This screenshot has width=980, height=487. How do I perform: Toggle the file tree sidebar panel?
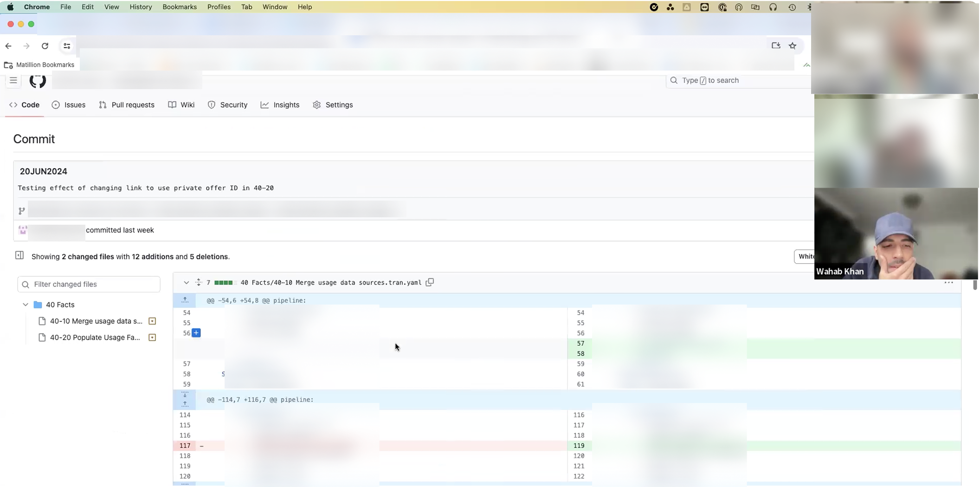(x=19, y=255)
